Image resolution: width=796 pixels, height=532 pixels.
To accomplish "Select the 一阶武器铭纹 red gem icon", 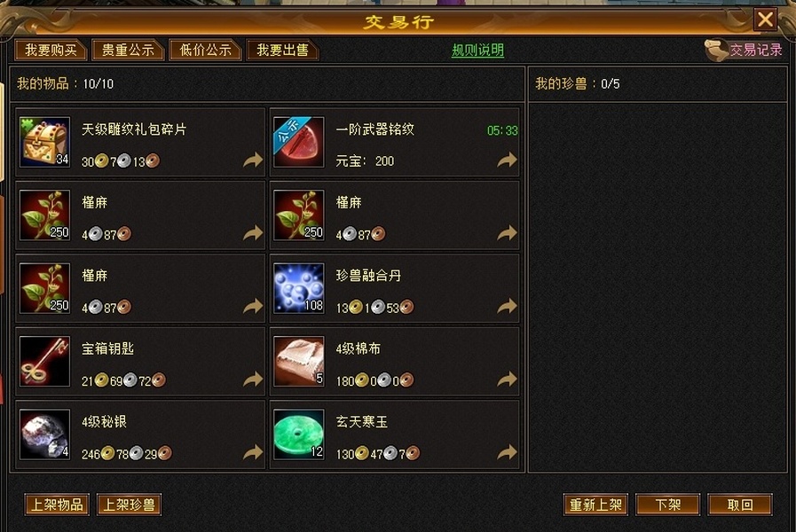I will [x=298, y=142].
